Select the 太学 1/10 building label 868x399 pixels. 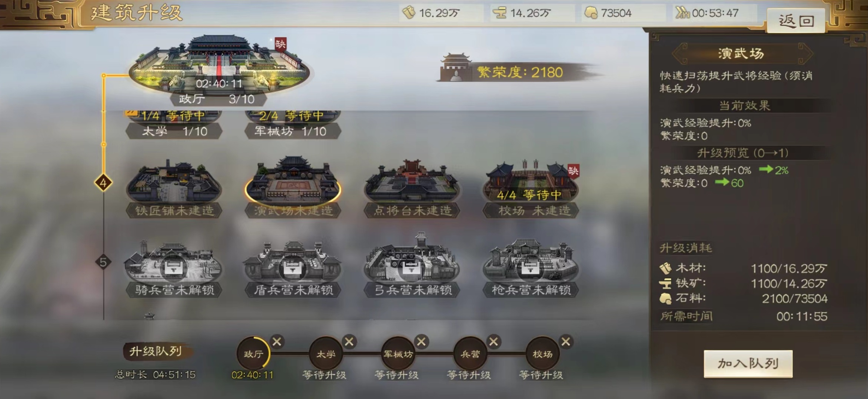coord(174,131)
